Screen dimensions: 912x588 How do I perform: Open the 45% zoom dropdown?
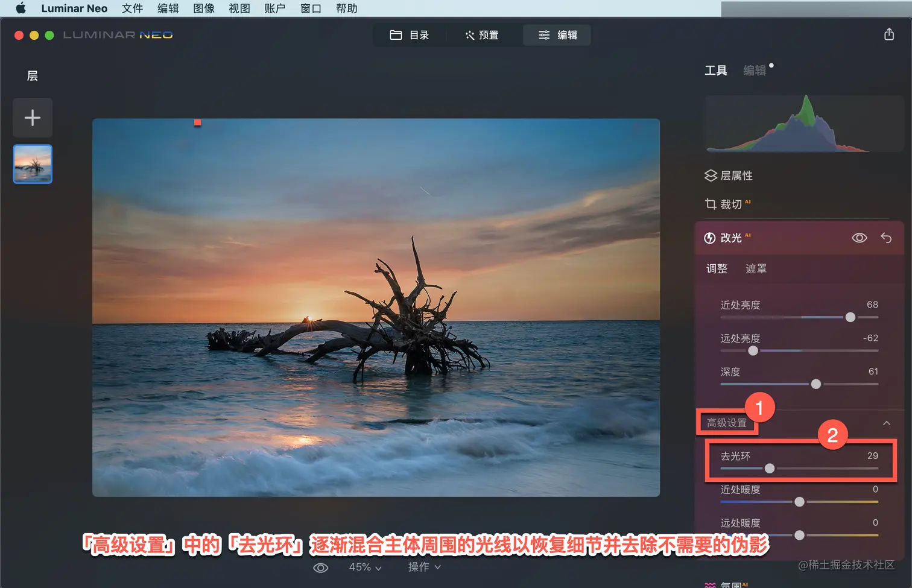365,567
